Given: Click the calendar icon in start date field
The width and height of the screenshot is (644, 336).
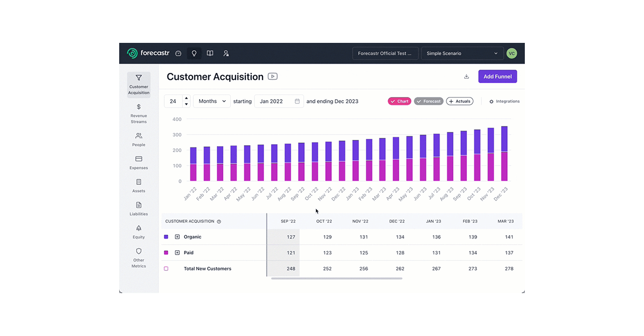Looking at the screenshot, I should coord(297,101).
